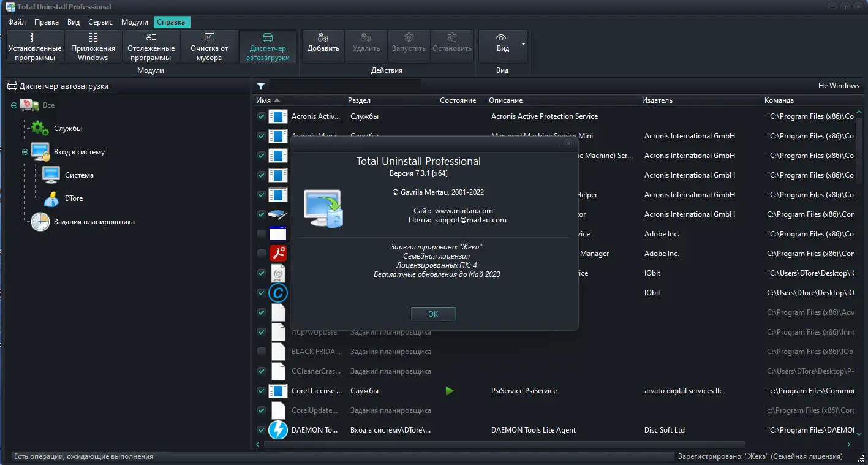Toggle checkbox for Managed Machine Service Mini row
868x465 pixels.
pyautogui.click(x=262, y=136)
